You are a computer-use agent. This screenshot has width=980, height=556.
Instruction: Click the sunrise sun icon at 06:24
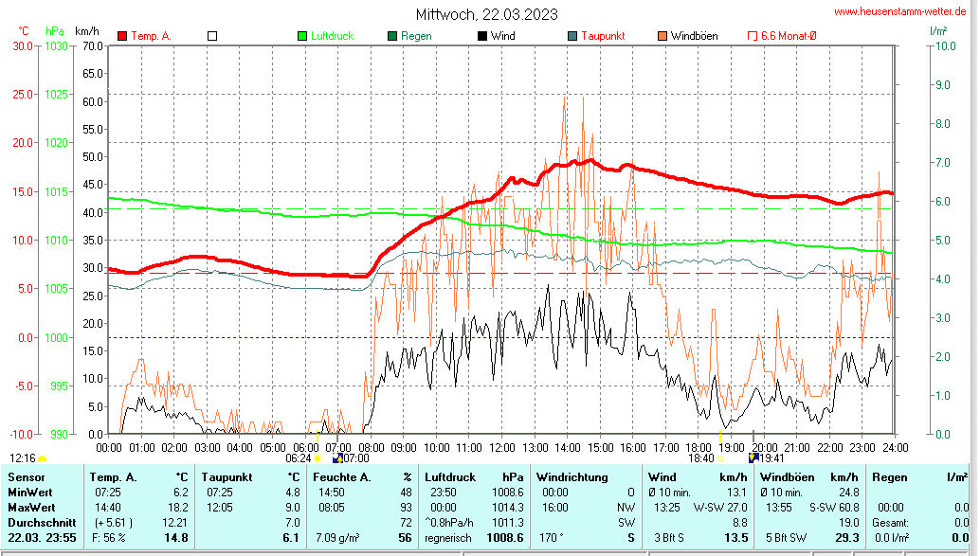pyautogui.click(x=318, y=458)
